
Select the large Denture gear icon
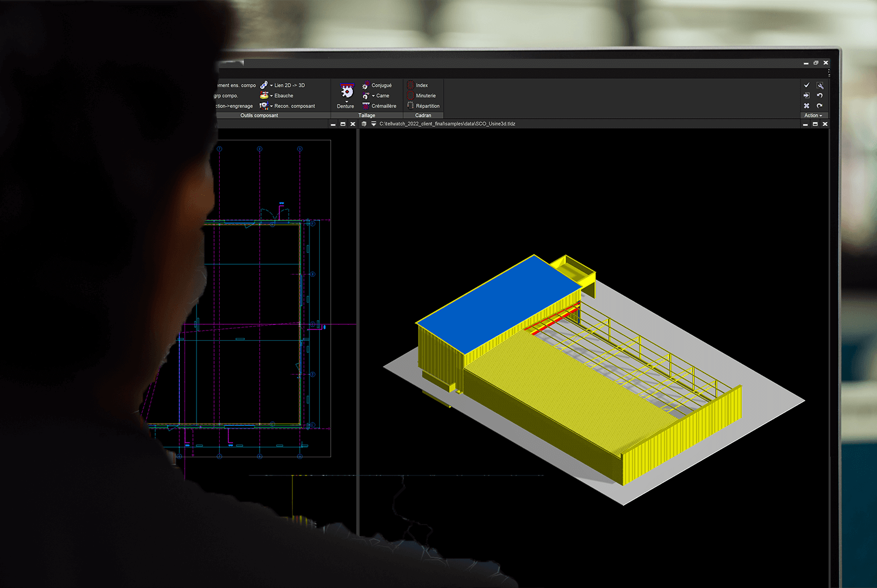pos(347,91)
